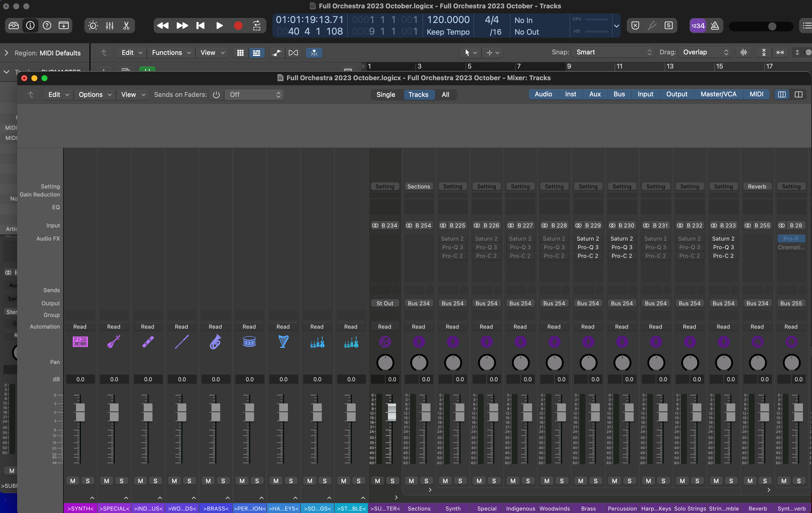This screenshot has width=812, height=513.
Task: Click the Rewind transport button
Action: pos(163,26)
